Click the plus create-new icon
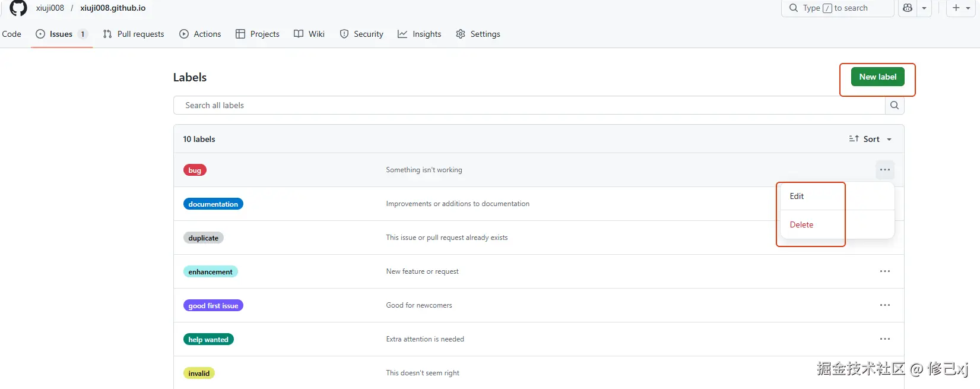 (956, 8)
